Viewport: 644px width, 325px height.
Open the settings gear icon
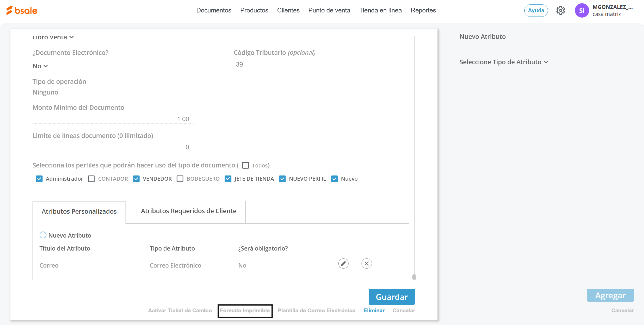[560, 10]
